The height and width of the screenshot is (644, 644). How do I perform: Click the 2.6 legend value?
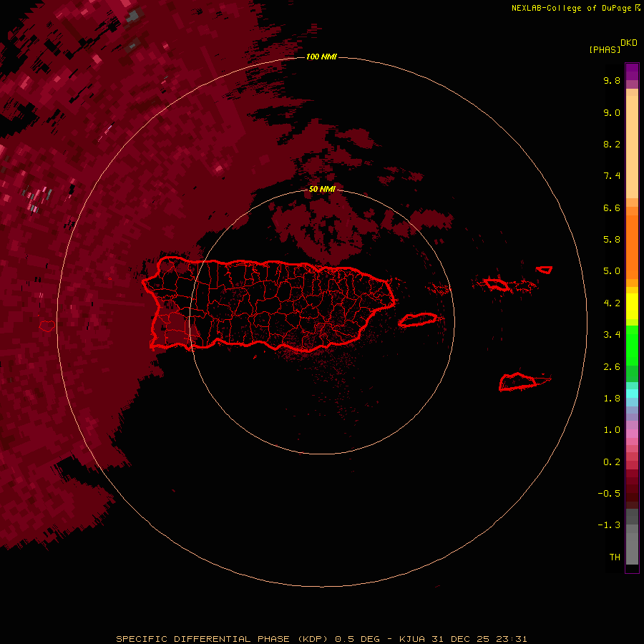pyautogui.click(x=612, y=367)
